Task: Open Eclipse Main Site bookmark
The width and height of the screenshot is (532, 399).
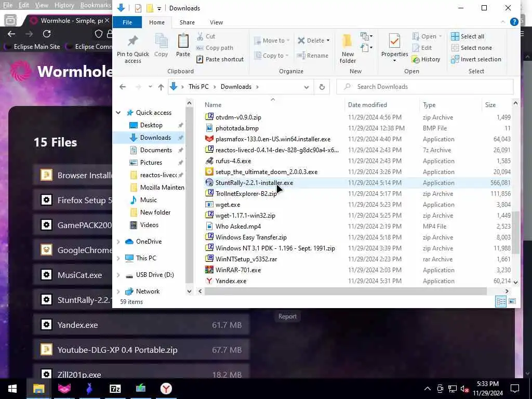Action: (x=32, y=47)
